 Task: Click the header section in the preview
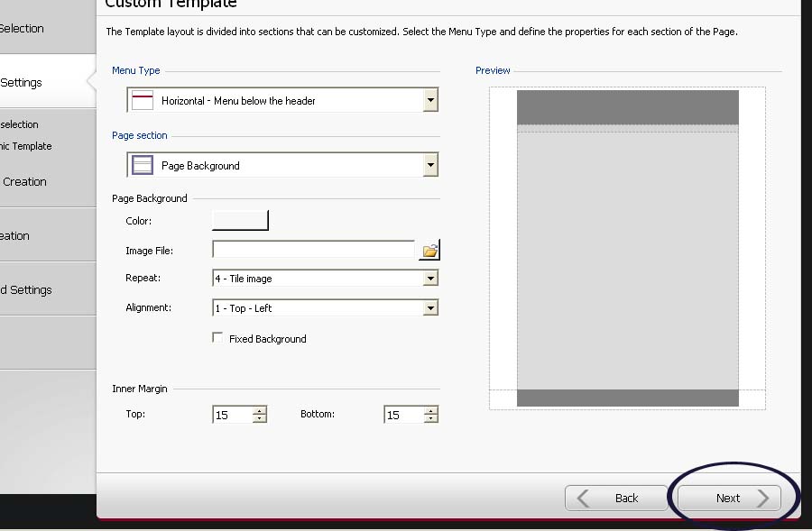[x=628, y=107]
